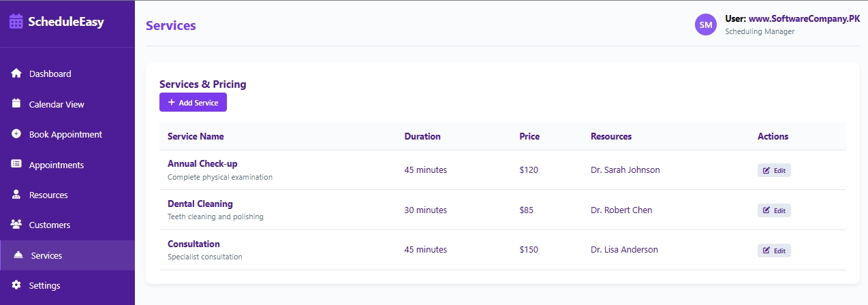Click the Dashboard home icon

16,74
